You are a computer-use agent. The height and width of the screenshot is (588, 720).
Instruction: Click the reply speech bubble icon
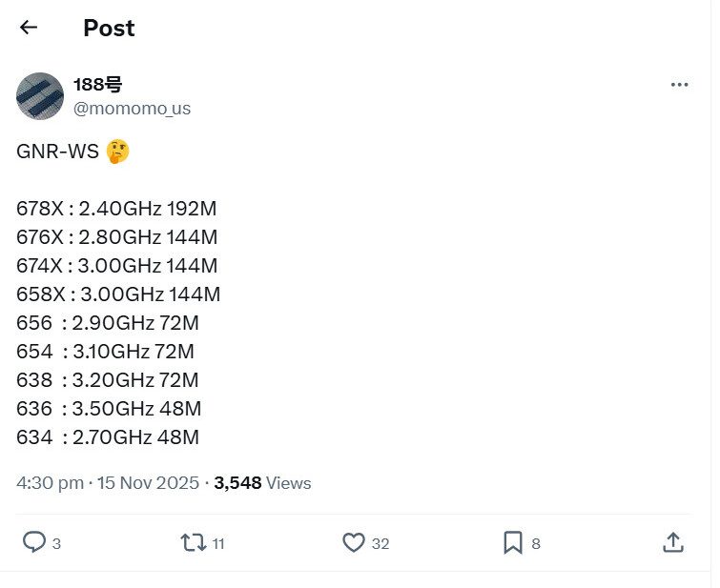[34, 543]
